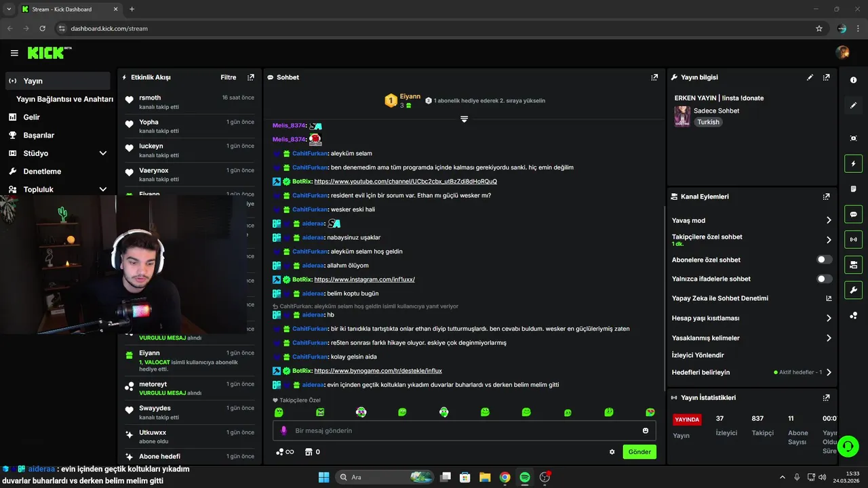Open the emoji picker in message box

[x=646, y=430]
